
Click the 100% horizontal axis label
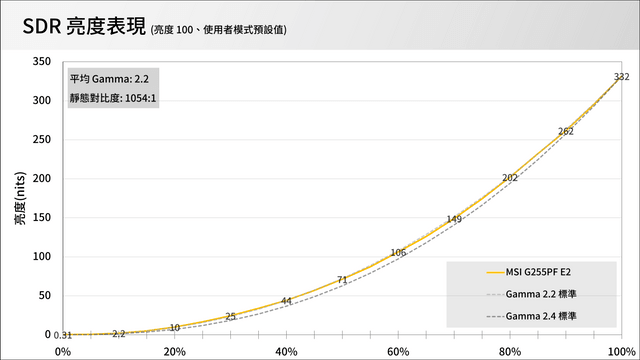point(622,351)
